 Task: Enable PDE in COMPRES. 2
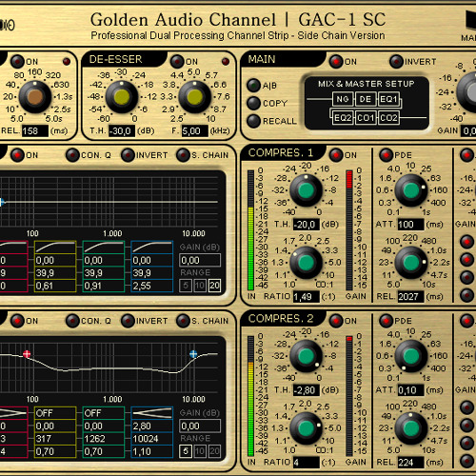coord(387,321)
